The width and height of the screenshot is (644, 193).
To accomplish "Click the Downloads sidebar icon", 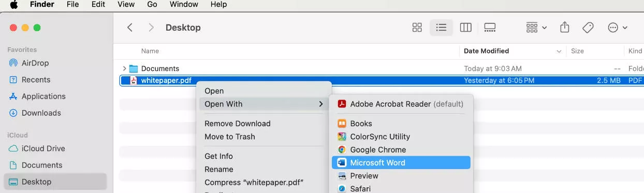I will (13, 113).
